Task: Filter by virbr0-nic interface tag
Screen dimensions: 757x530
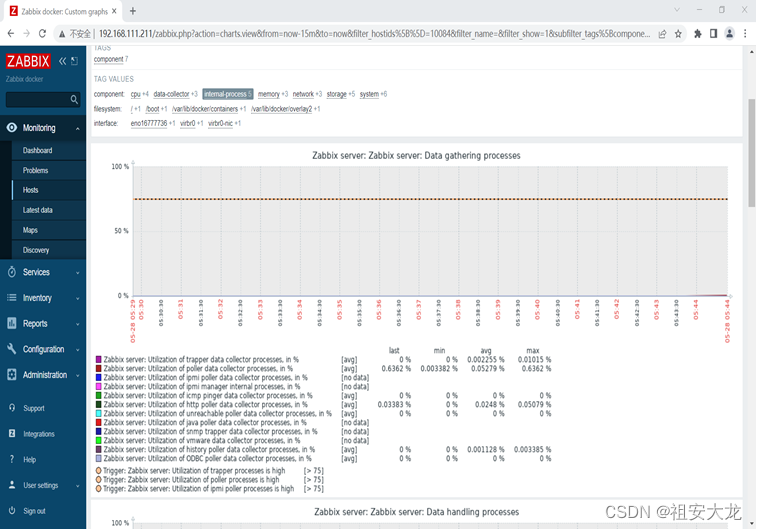Action: [221, 124]
